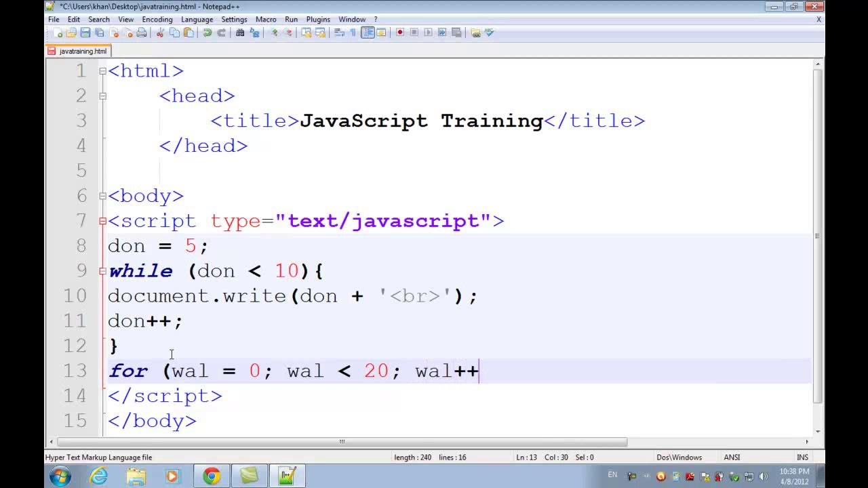
Task: Click the Synchronize Vertical Scrolling icon
Action: pos(307,33)
